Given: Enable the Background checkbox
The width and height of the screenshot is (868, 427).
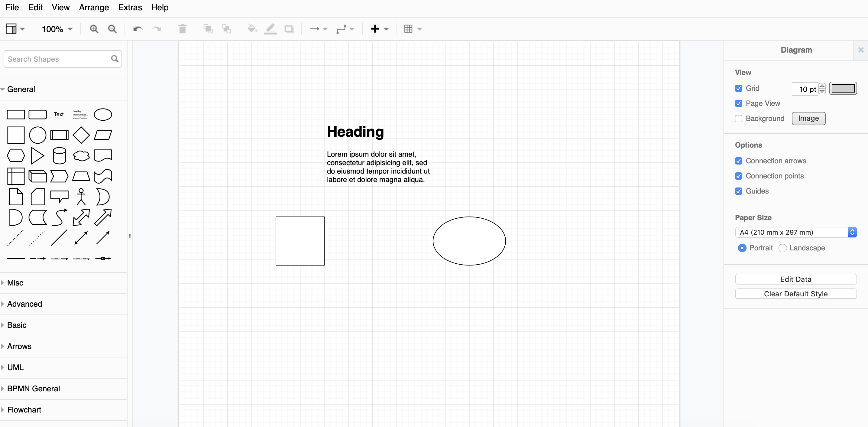Looking at the screenshot, I should (x=738, y=118).
